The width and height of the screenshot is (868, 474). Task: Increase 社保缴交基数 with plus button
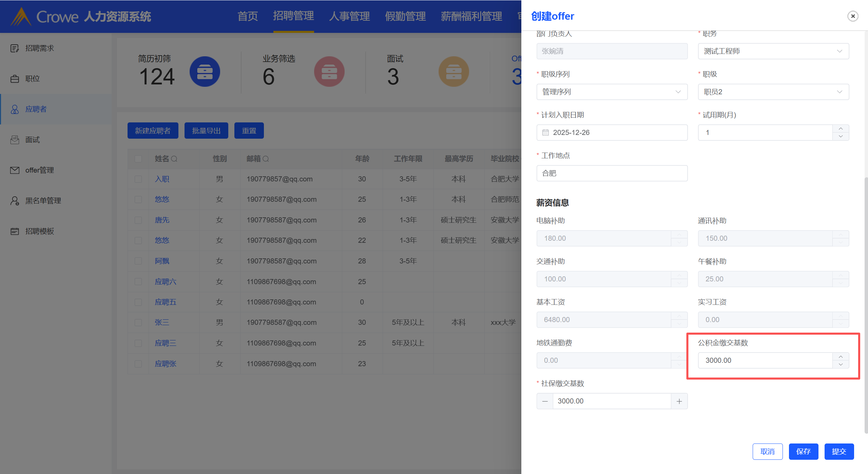(679, 401)
